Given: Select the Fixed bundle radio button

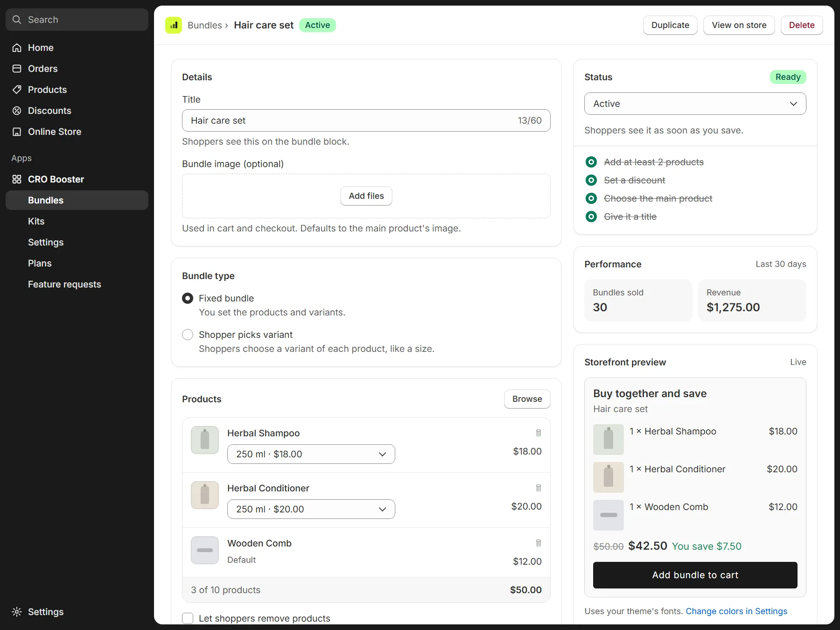Looking at the screenshot, I should (188, 298).
